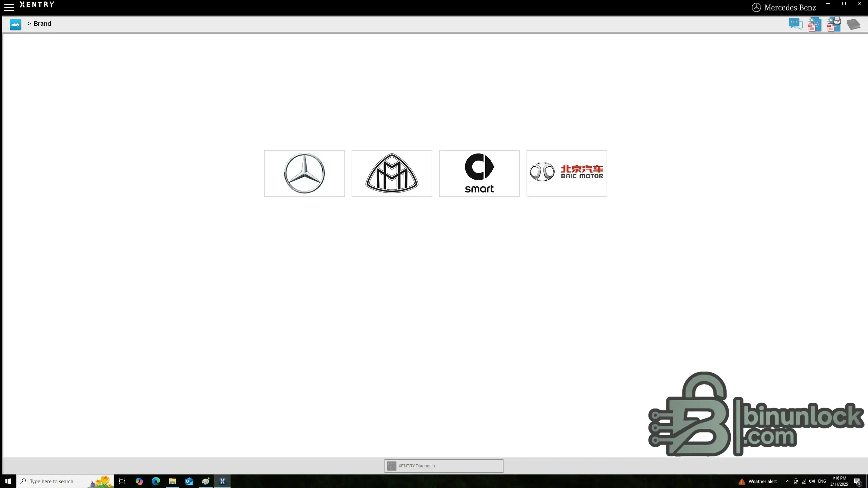This screenshot has height=488, width=868.
Task: Click the taskbar app icon left of XENTRY
Action: click(206, 481)
